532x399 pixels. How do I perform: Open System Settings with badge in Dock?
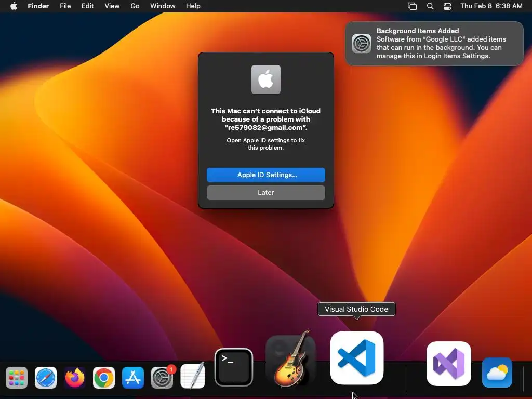point(162,378)
